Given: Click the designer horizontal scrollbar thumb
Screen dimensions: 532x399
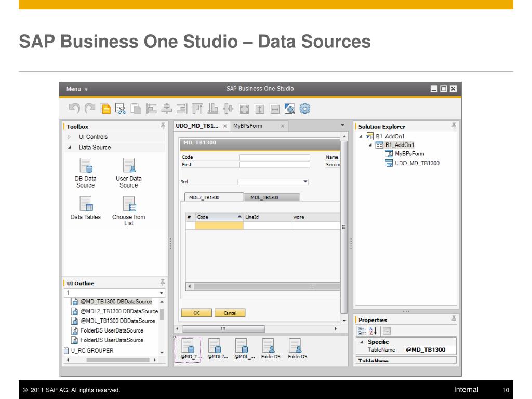Looking at the screenshot, I should pyautogui.click(x=223, y=329).
